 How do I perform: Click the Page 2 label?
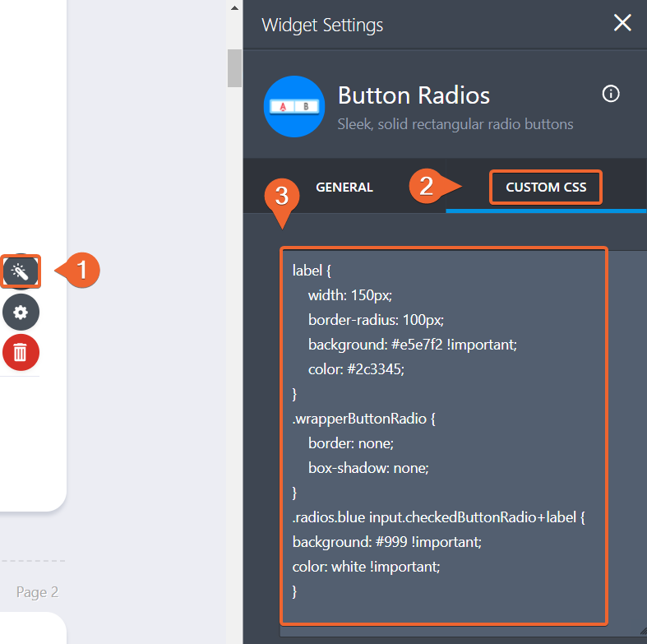38,592
